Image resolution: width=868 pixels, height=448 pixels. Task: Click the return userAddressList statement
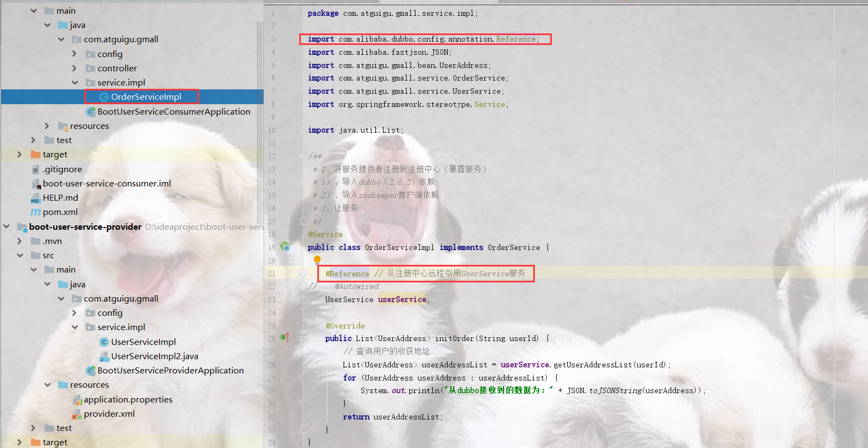point(392,417)
